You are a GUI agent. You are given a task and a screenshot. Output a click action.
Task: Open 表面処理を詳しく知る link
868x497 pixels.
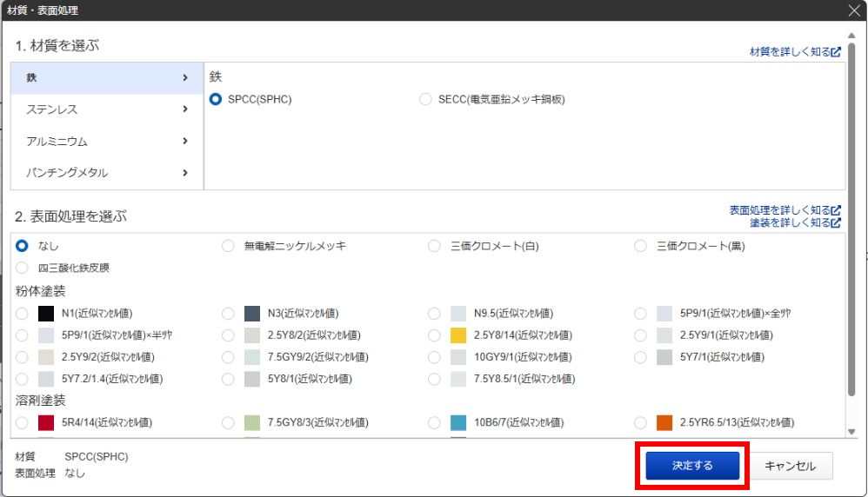click(785, 210)
